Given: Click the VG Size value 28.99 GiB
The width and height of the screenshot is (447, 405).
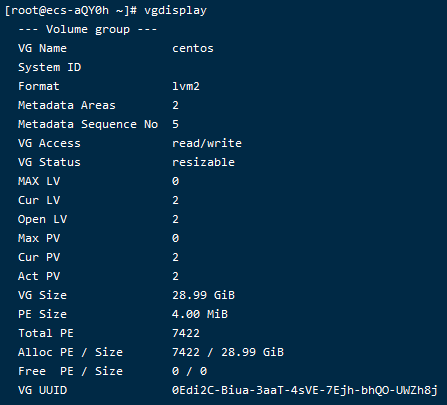Looking at the screenshot, I should 203,295.
